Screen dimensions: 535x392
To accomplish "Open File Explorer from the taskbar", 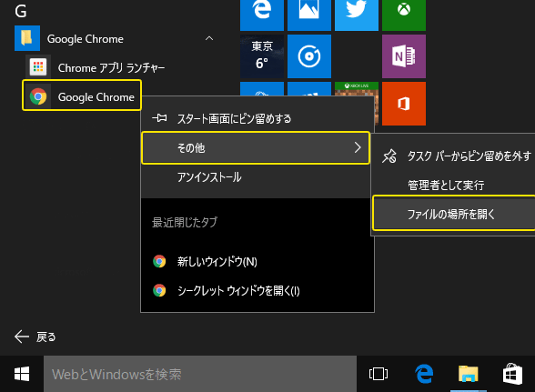I will [468, 374].
